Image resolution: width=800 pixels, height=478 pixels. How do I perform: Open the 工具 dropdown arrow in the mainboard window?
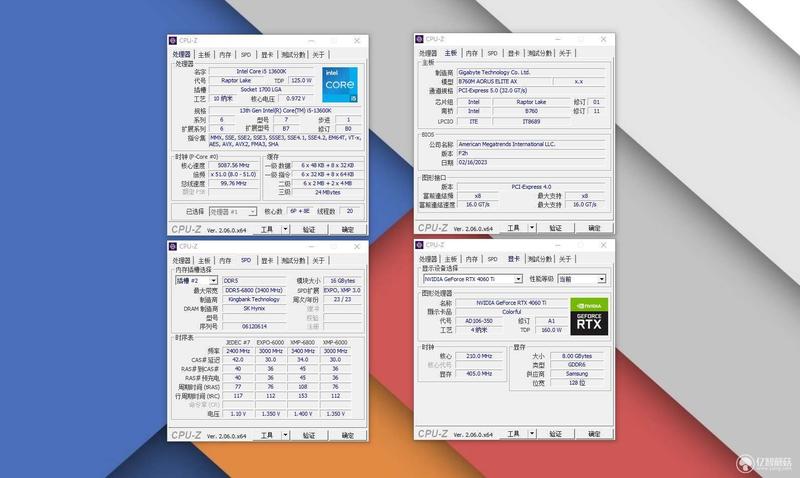(532, 228)
